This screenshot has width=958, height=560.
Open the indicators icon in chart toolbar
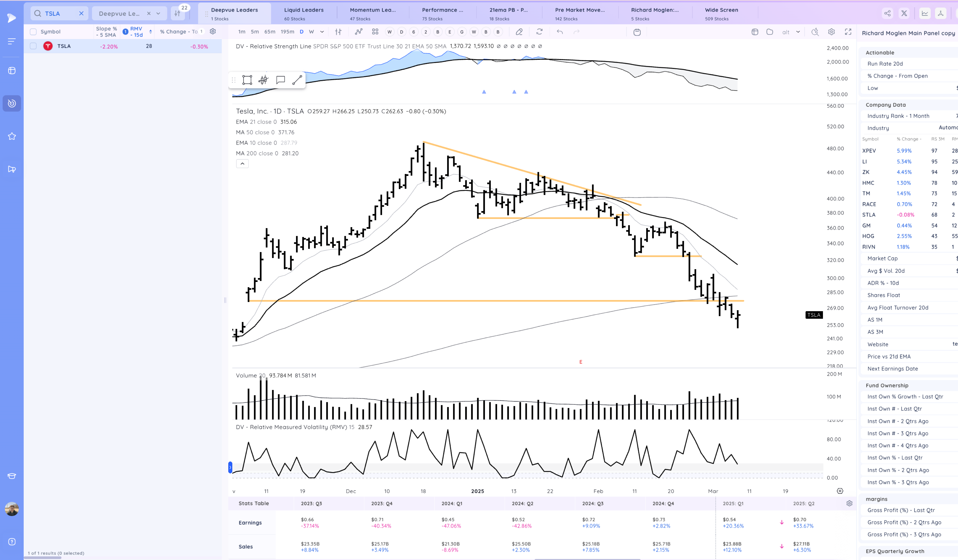(x=359, y=32)
